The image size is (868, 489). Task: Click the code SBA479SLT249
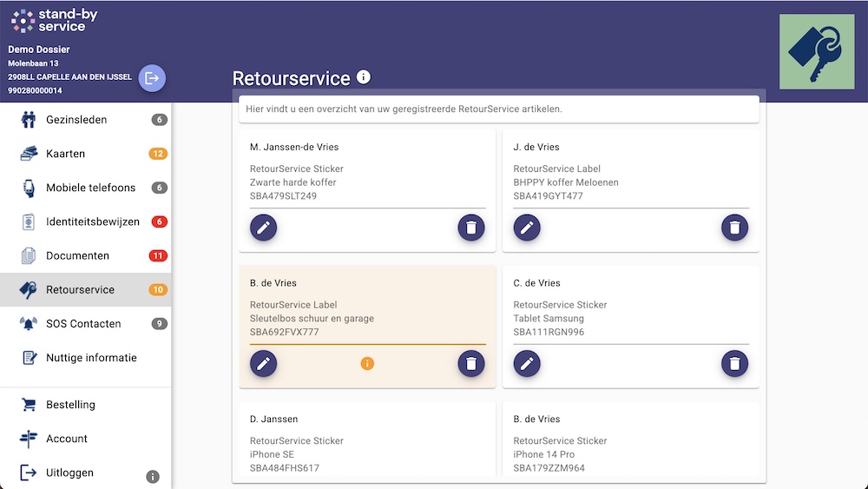(283, 196)
